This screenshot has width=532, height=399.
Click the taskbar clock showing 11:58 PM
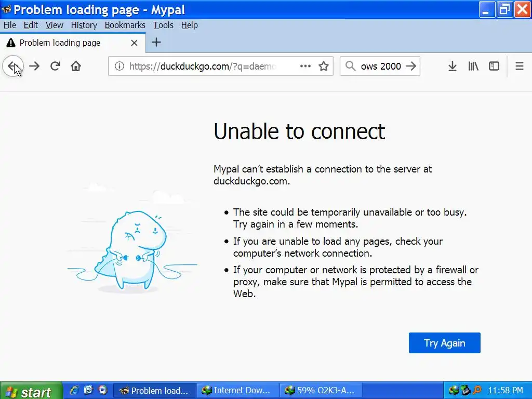point(505,391)
